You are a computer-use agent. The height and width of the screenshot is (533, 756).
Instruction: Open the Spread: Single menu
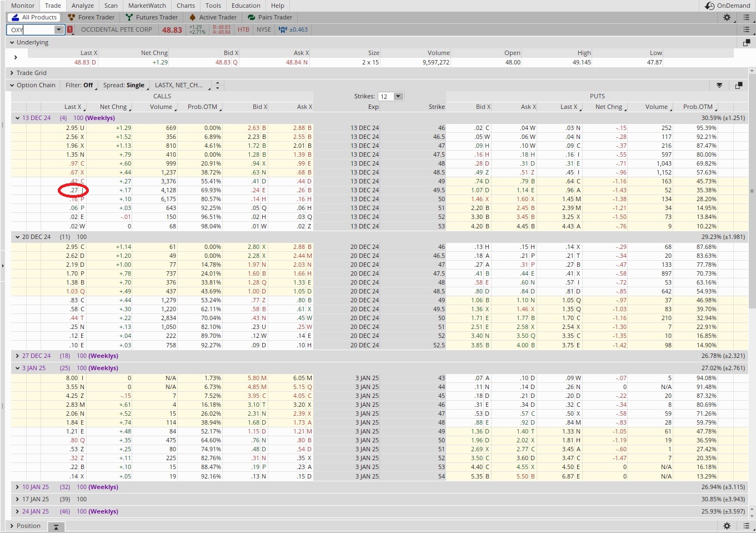[x=124, y=85]
